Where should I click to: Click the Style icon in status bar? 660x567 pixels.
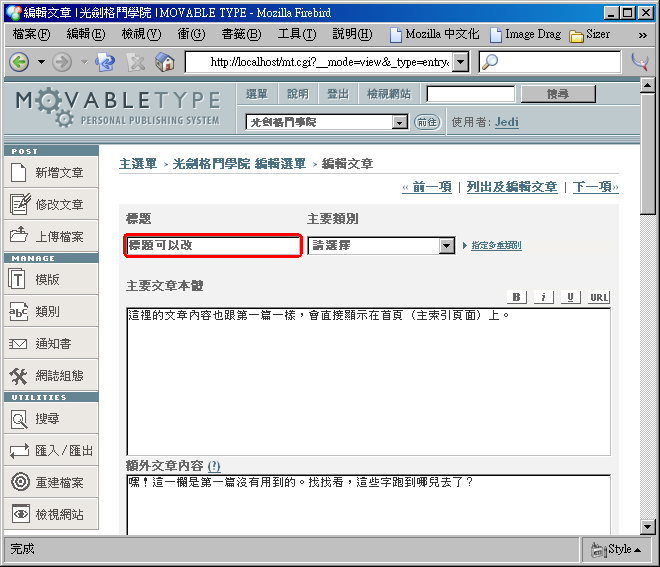(x=598, y=550)
